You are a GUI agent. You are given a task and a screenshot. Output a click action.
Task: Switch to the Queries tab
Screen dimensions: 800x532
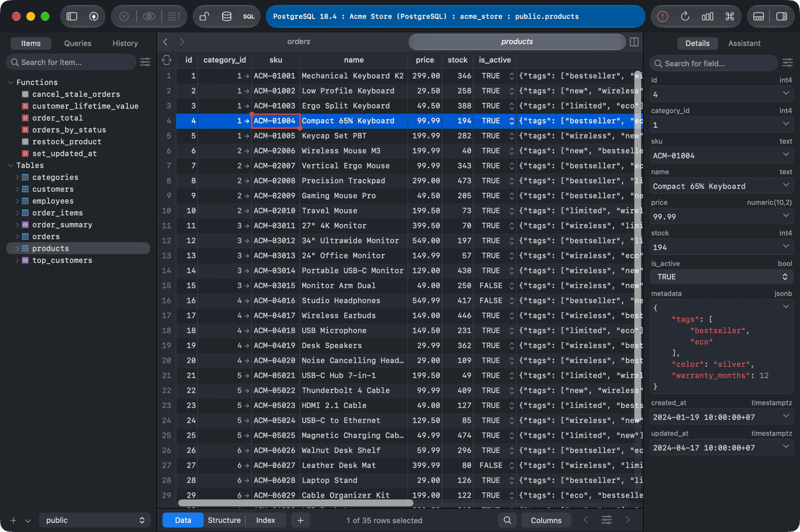click(77, 43)
